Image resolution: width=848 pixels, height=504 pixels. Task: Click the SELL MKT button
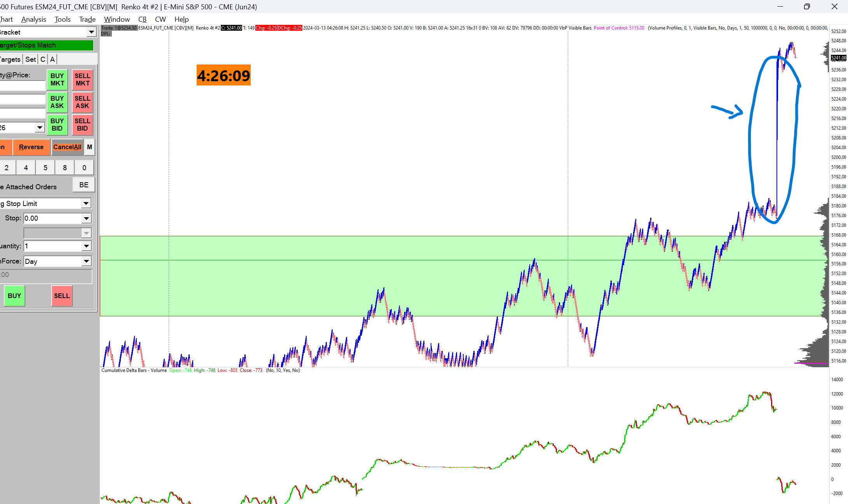82,80
